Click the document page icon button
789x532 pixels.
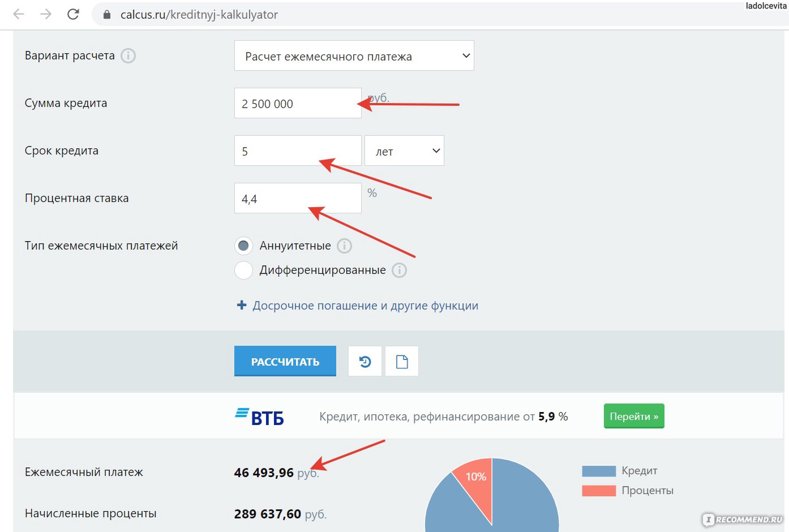coord(402,361)
